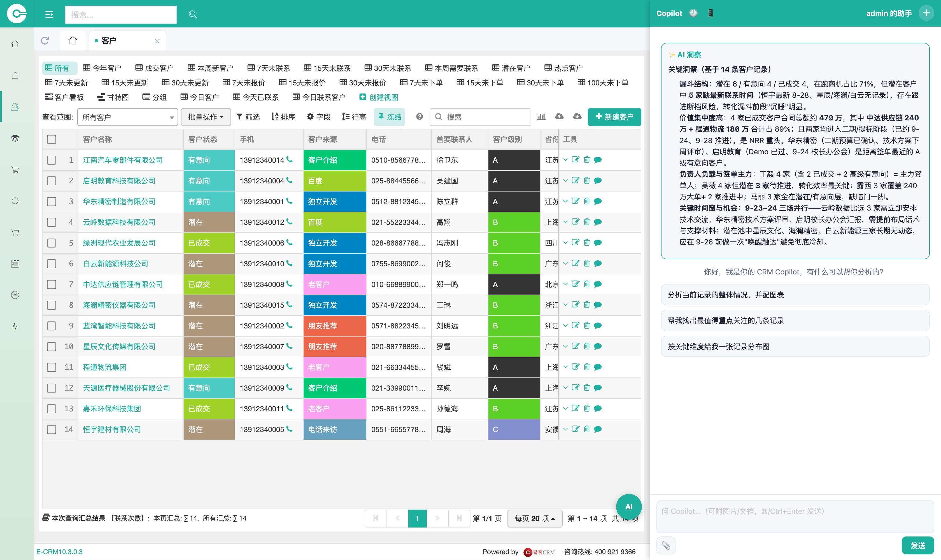Screen dimensions: 941x560
Task: Dial phone icon for 江南汽车零部件有限公司
Action: point(289,160)
